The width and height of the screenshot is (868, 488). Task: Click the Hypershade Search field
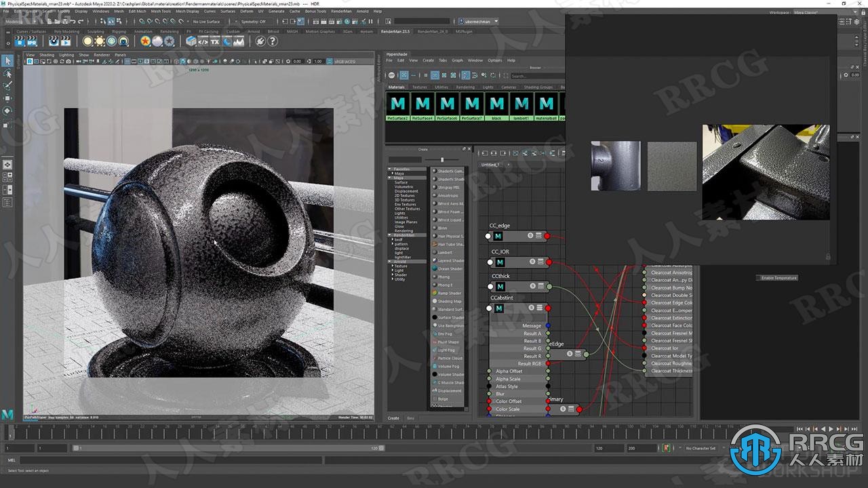coord(537,76)
